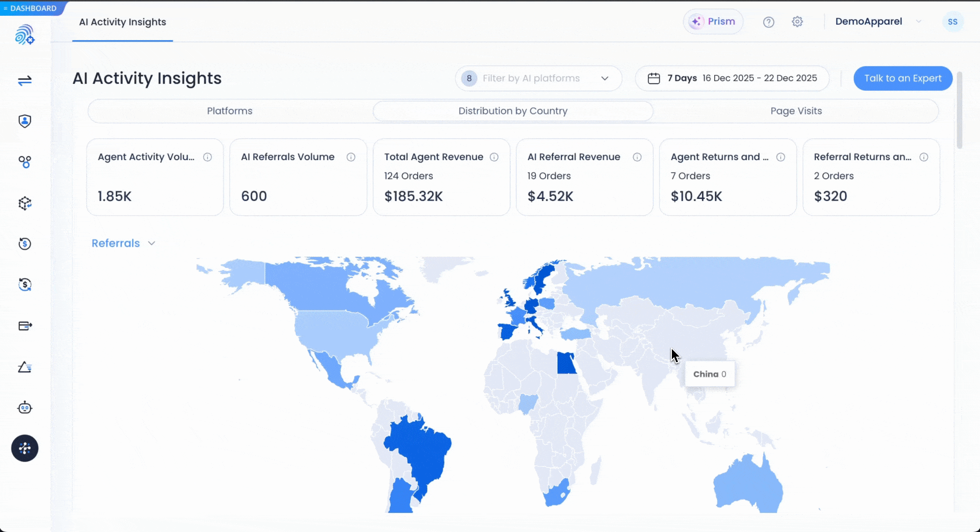Select the arrows transfer icon in sidebar
The image size is (980, 532).
25,80
